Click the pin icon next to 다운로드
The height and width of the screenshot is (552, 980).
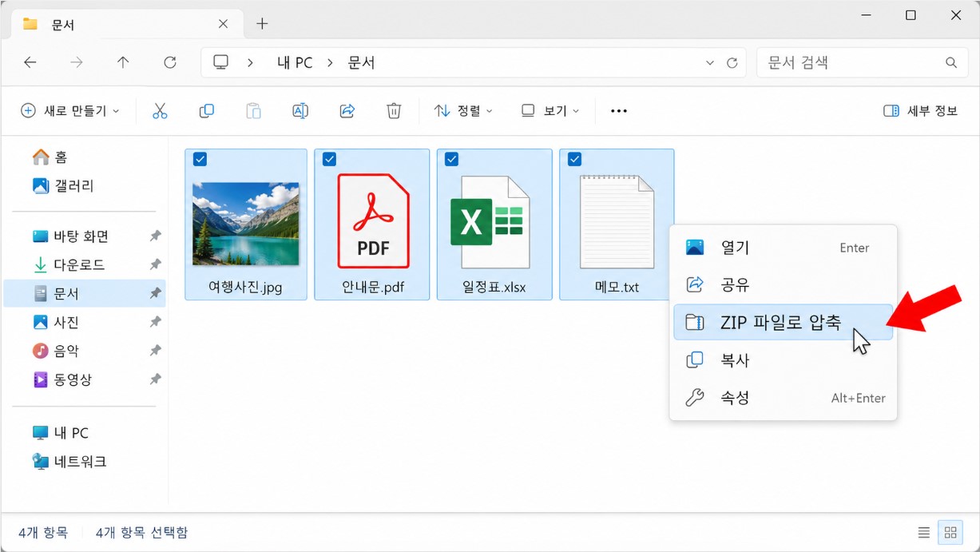coord(155,264)
